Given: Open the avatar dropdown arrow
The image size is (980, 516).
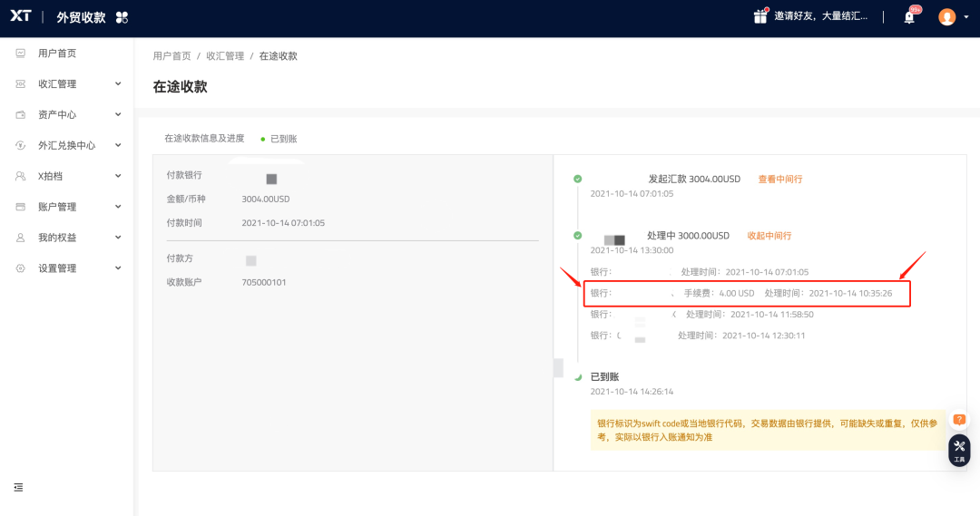Looking at the screenshot, I should tap(966, 17).
